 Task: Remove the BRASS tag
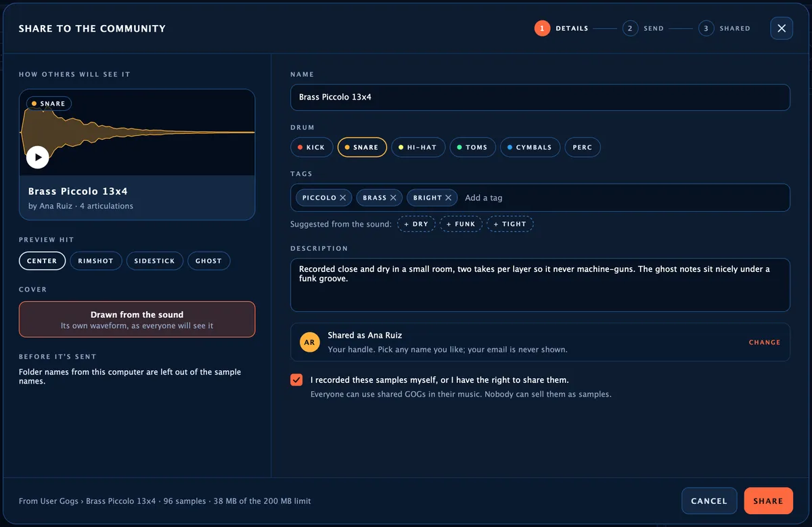pos(393,198)
